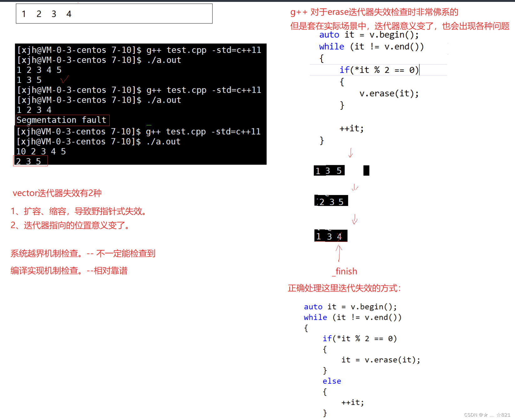
Task: Click the 'g++ 对于erase迭代器失效检查时非常佛系的' comment
Action: (x=374, y=12)
